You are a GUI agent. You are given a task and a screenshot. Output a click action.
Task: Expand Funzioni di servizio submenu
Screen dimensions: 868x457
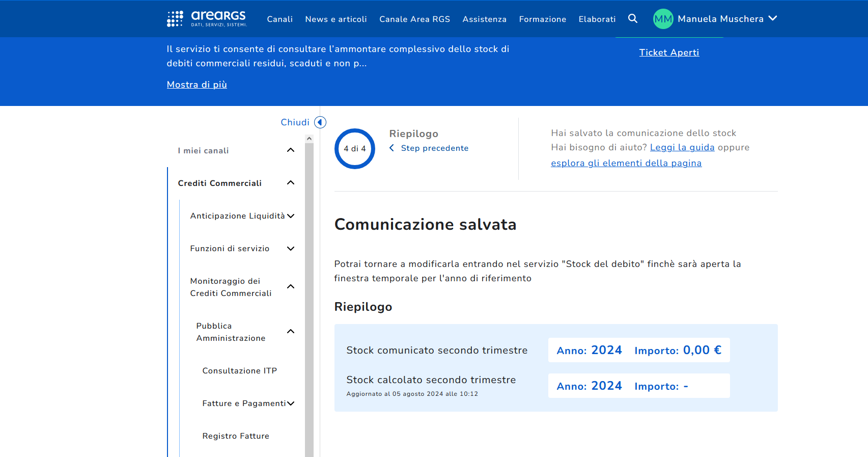(291, 249)
